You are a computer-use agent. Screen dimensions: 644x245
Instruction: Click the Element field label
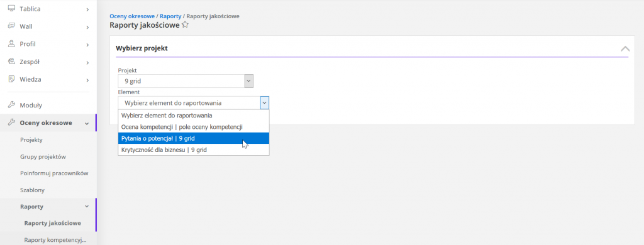coord(128,92)
